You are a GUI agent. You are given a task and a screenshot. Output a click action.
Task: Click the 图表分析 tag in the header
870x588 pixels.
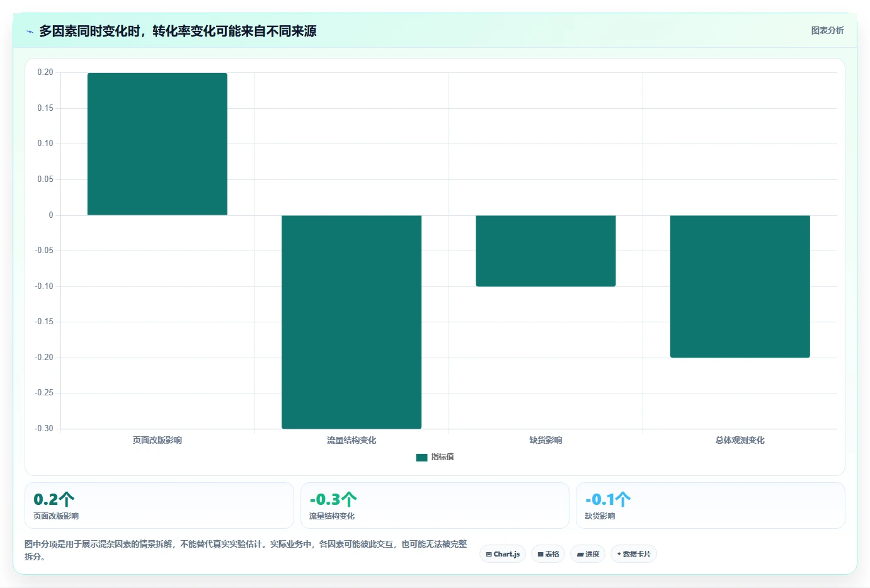[x=827, y=30]
